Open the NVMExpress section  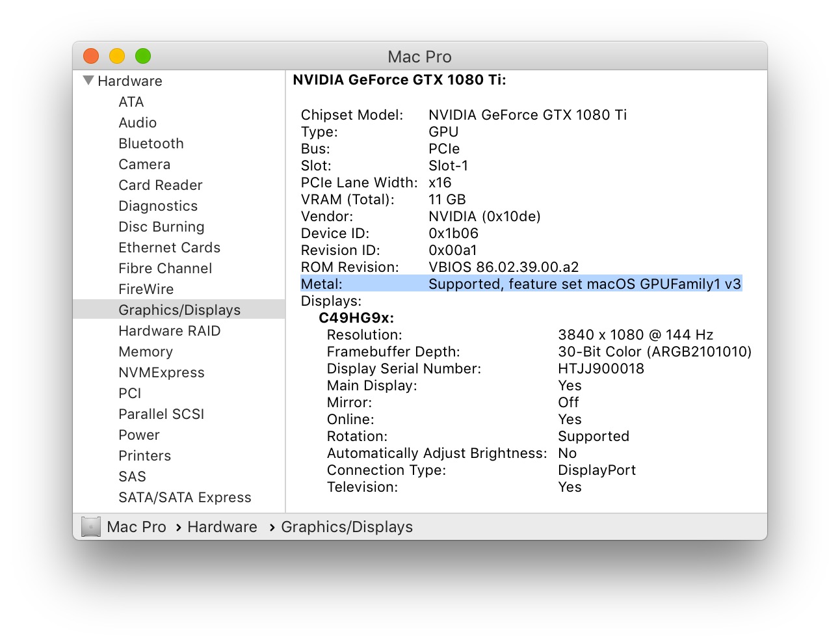(161, 372)
